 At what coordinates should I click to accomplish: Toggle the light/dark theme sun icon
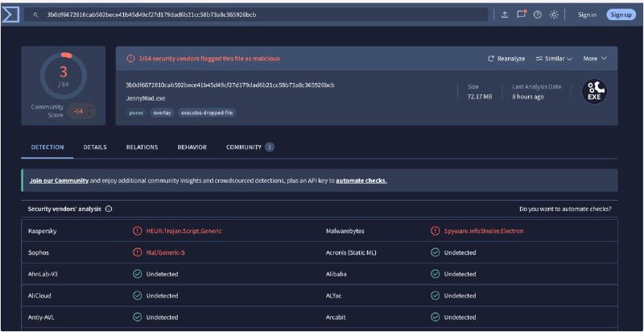[554, 15]
